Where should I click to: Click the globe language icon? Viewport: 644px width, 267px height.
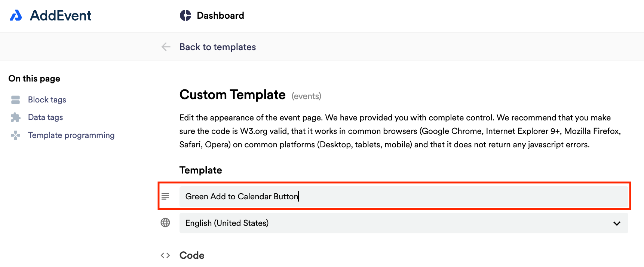165,222
